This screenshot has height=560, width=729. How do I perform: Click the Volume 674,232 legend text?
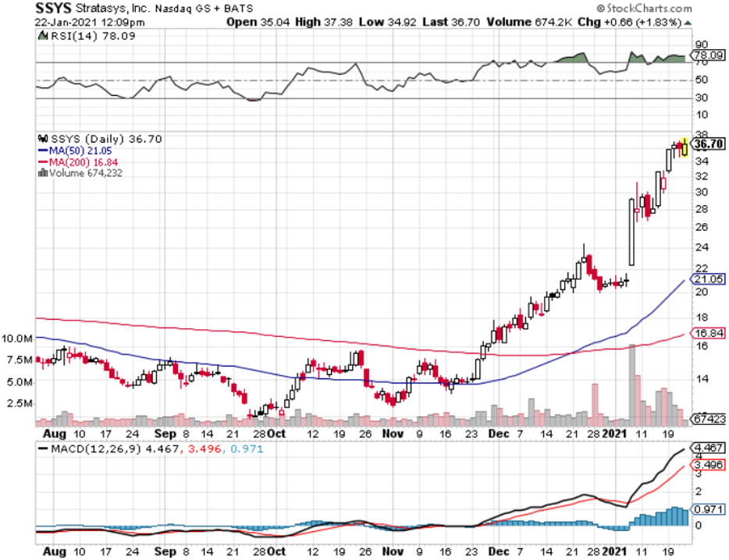tap(86, 173)
